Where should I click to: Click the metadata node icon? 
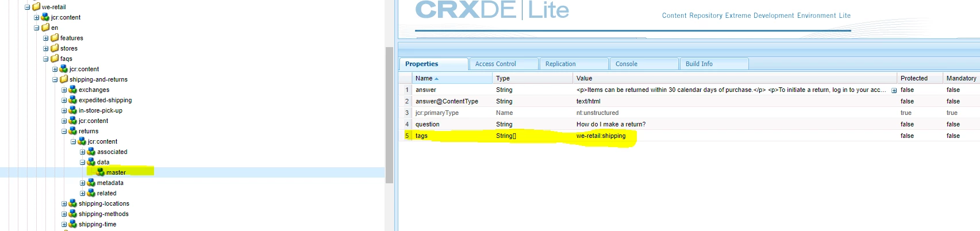coord(91,183)
